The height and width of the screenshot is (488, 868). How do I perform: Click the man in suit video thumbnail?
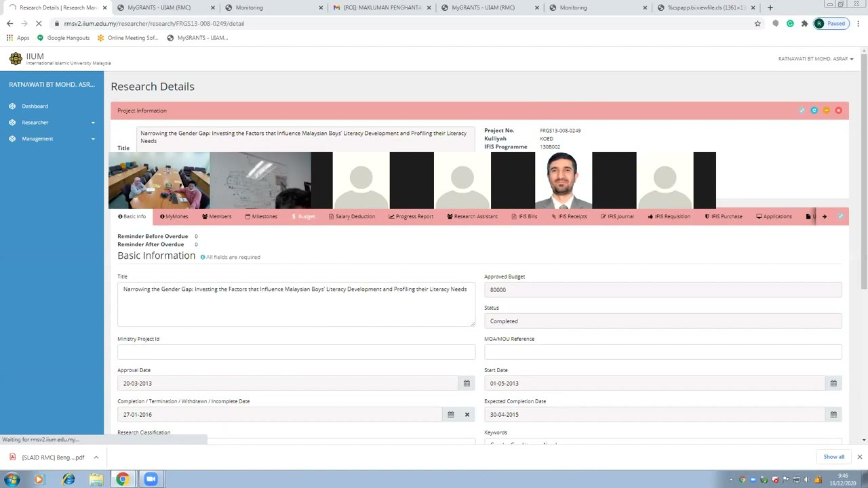point(563,180)
